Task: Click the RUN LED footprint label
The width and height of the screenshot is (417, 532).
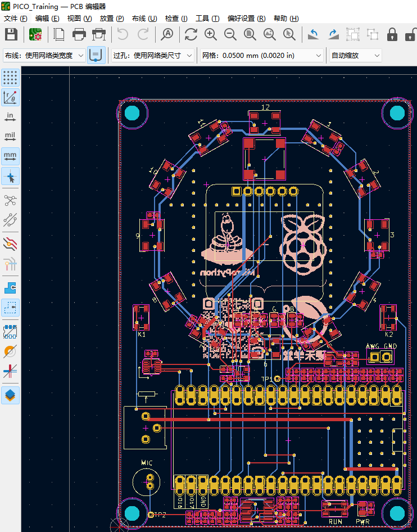Action: click(x=335, y=521)
